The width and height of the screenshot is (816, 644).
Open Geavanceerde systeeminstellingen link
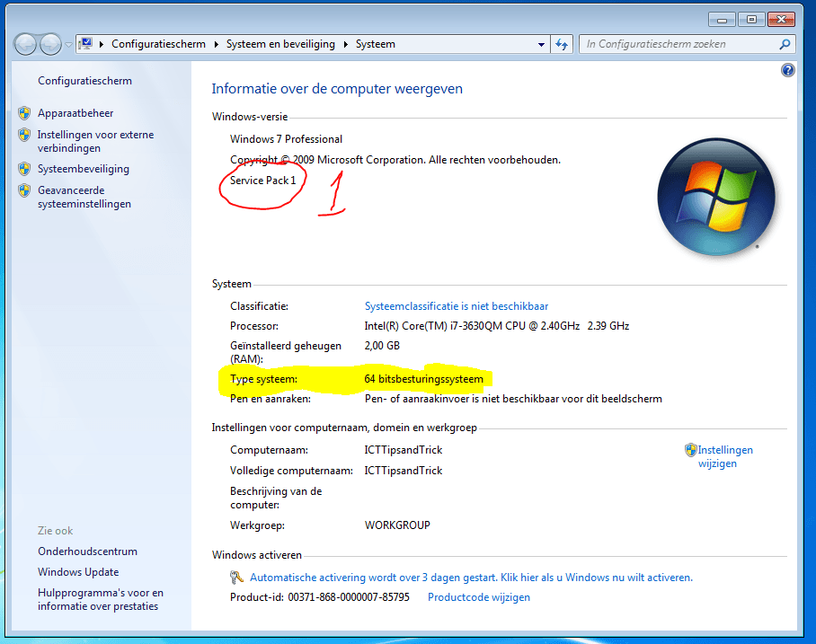pos(84,198)
